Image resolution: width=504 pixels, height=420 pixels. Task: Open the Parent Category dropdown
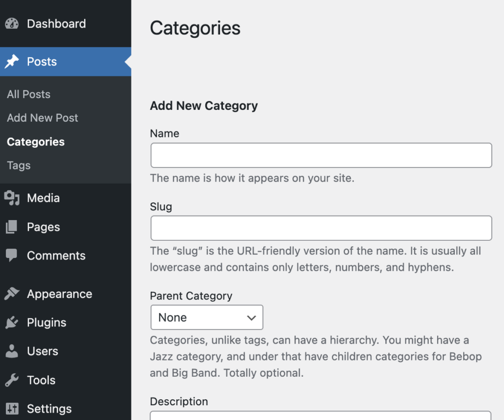[x=207, y=318]
